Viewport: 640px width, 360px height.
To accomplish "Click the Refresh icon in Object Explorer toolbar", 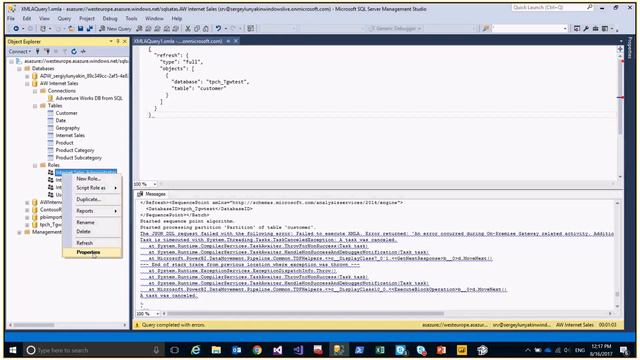I will (x=74, y=51).
